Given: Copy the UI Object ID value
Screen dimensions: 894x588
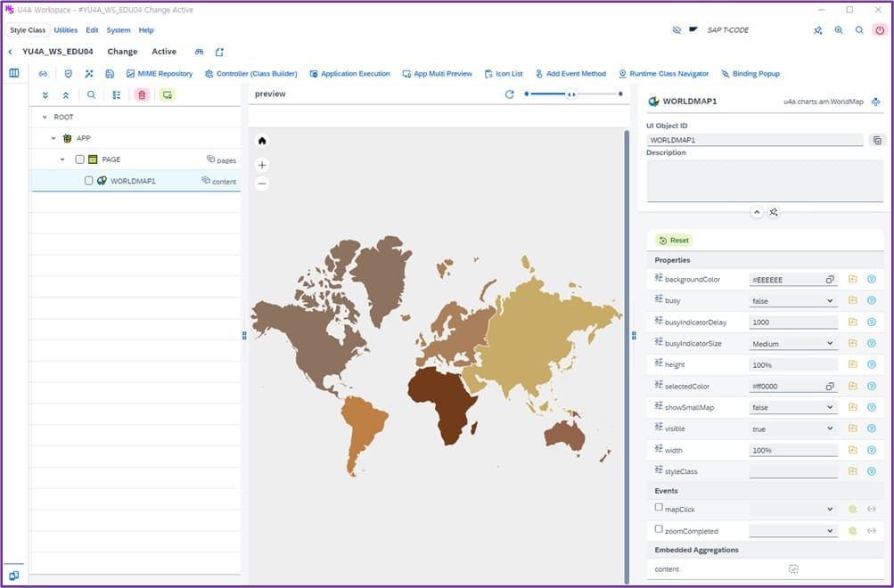Looking at the screenshot, I should 877,140.
